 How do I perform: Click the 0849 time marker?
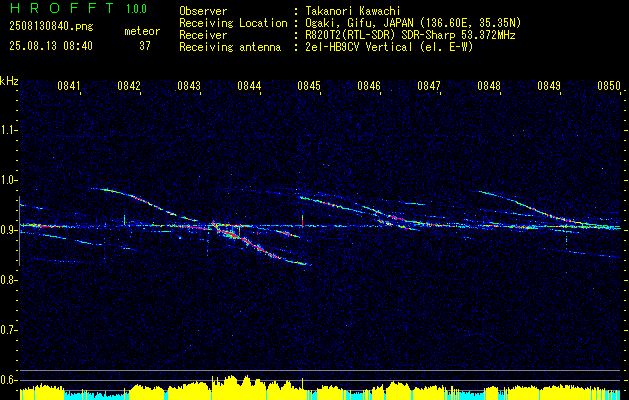click(x=549, y=86)
